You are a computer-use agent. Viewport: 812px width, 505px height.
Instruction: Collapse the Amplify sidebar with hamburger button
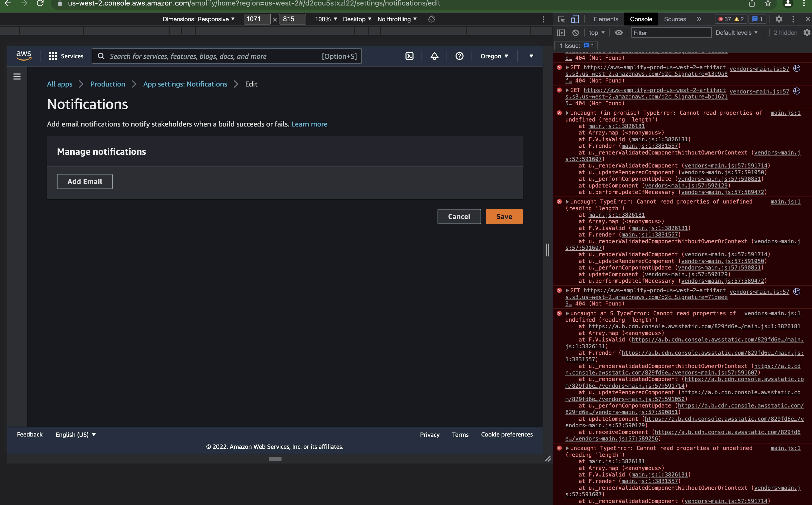tap(17, 76)
